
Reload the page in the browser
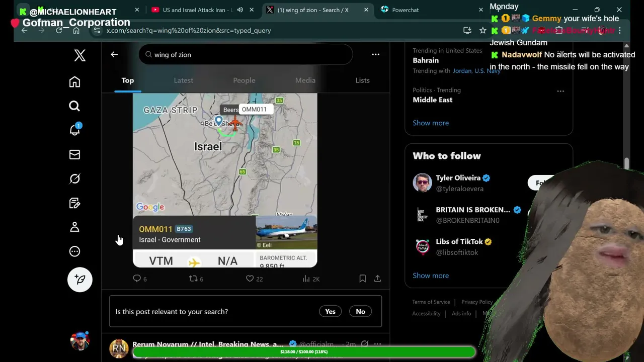(x=59, y=30)
